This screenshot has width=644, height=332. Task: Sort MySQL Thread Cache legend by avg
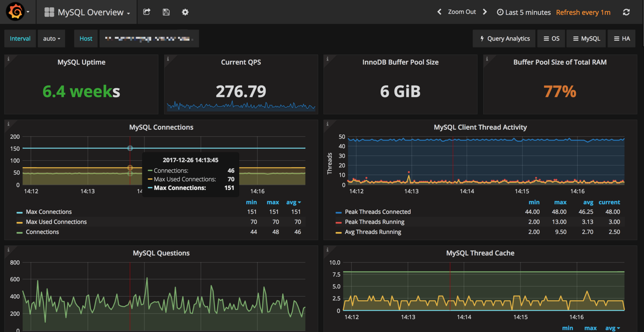point(612,328)
